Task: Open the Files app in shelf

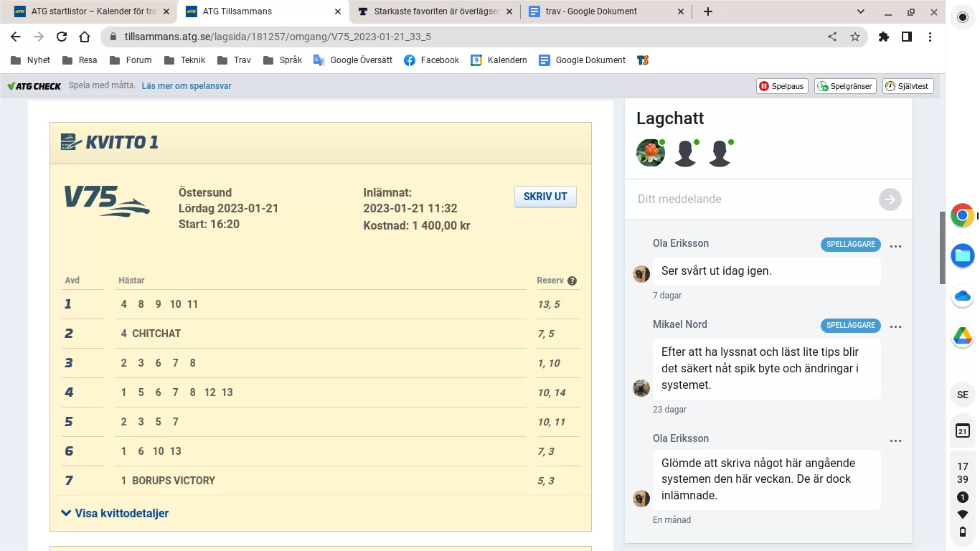Action: pos(962,255)
